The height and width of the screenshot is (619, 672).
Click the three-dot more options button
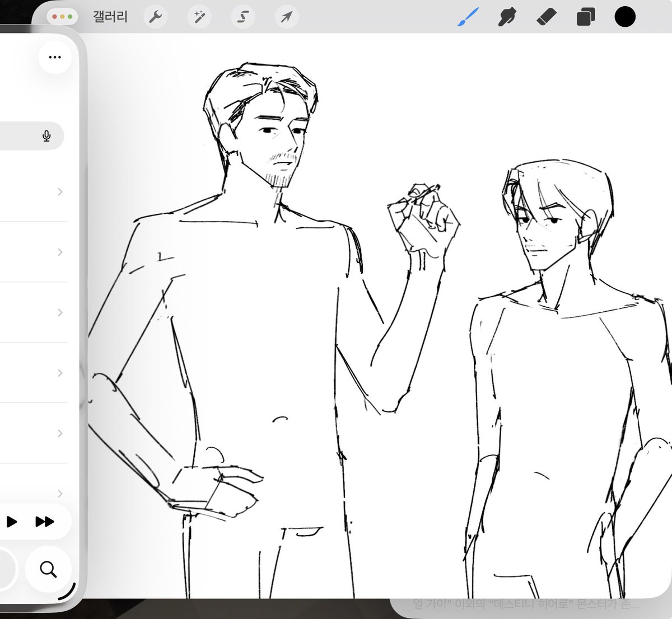[55, 57]
